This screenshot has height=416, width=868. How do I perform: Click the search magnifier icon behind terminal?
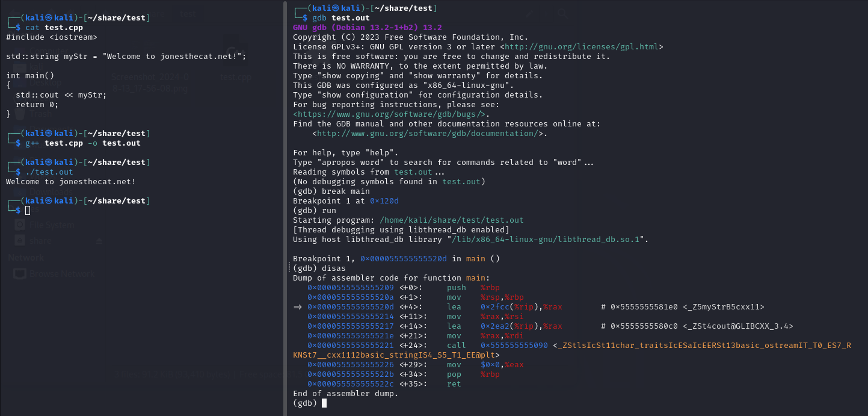(562, 13)
